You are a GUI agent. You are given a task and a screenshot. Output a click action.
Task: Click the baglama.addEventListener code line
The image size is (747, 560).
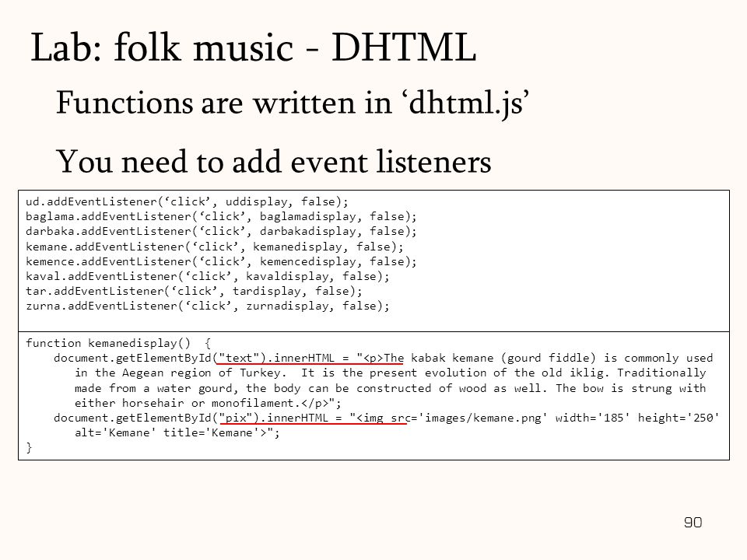tap(221, 217)
